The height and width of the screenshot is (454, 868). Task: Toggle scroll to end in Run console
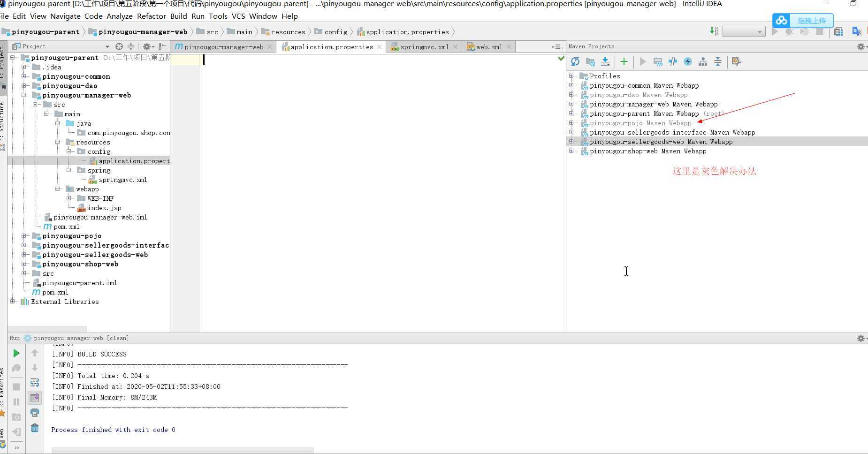point(35,398)
